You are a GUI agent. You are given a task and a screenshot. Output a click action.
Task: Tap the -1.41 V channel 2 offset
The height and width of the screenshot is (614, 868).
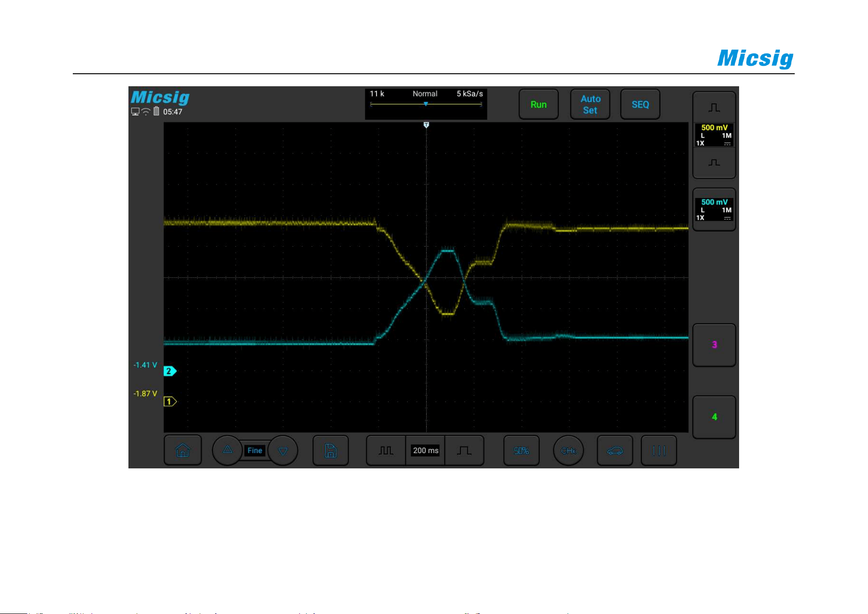[x=145, y=365]
